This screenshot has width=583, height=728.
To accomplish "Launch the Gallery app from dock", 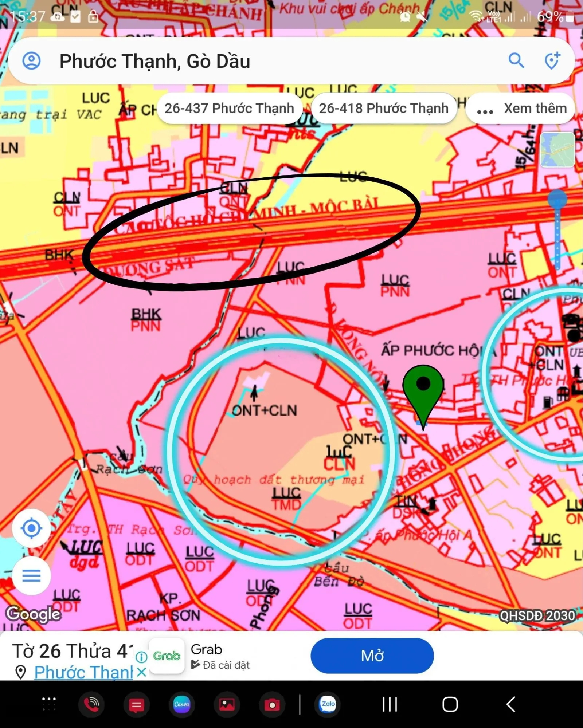I will click(227, 705).
